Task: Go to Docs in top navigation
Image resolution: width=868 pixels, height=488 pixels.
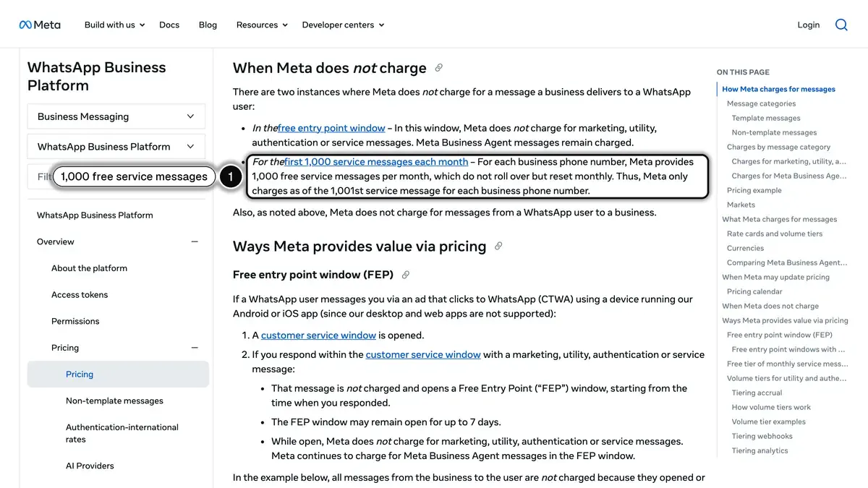Action: pyautogui.click(x=169, y=25)
